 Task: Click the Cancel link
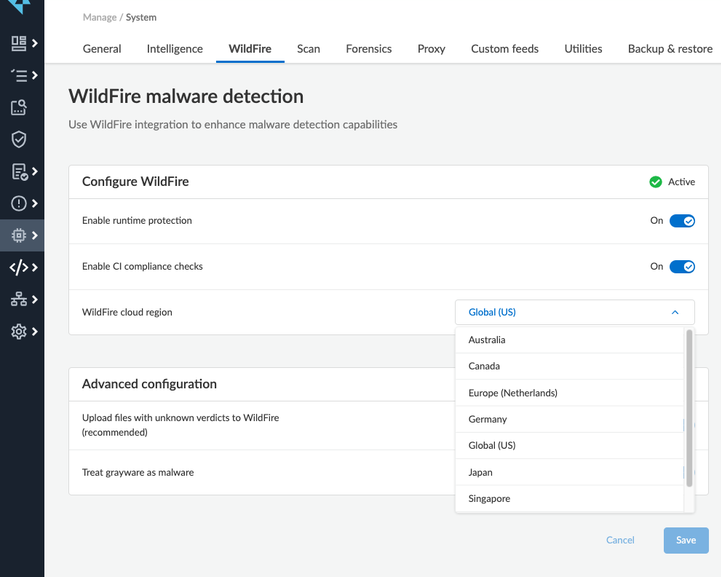pyautogui.click(x=620, y=540)
